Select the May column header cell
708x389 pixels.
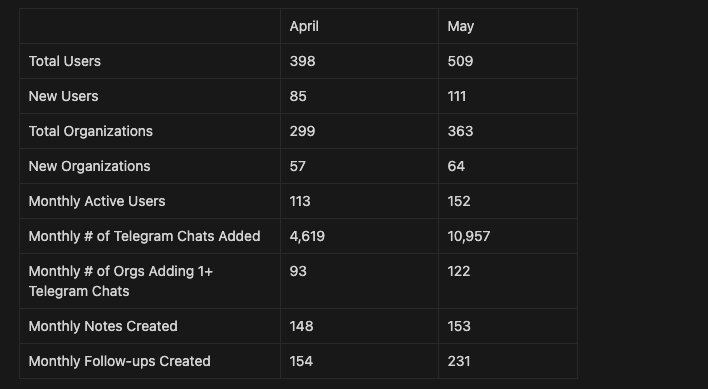508,26
